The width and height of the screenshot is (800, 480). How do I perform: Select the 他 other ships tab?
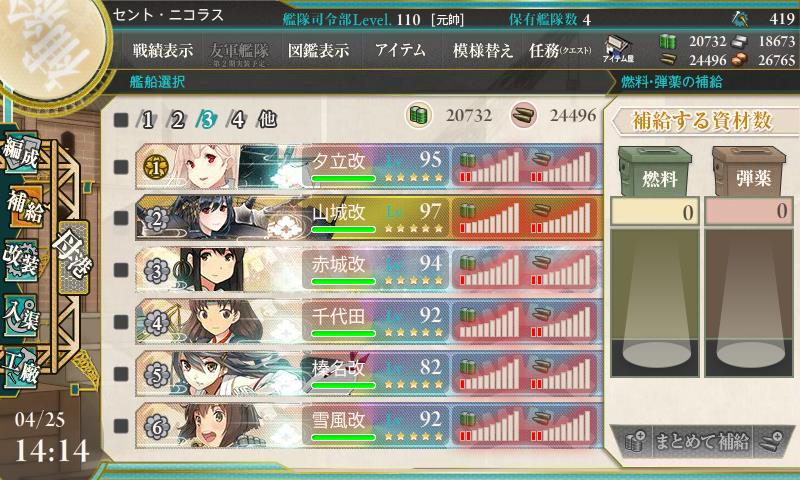click(267, 119)
